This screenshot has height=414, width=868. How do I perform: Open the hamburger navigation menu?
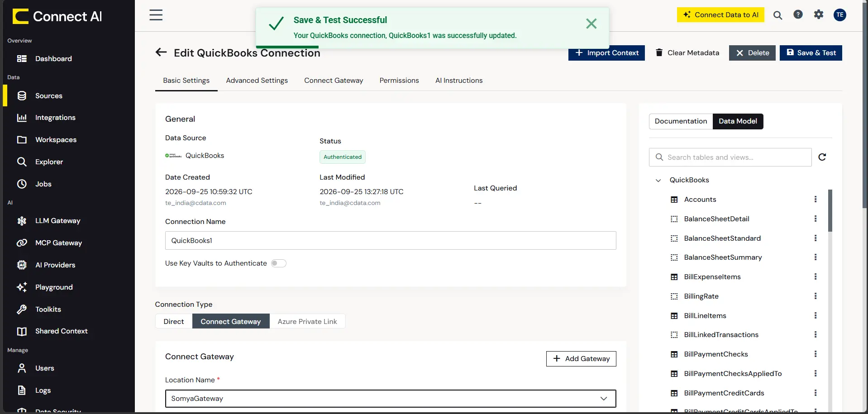pyautogui.click(x=156, y=15)
